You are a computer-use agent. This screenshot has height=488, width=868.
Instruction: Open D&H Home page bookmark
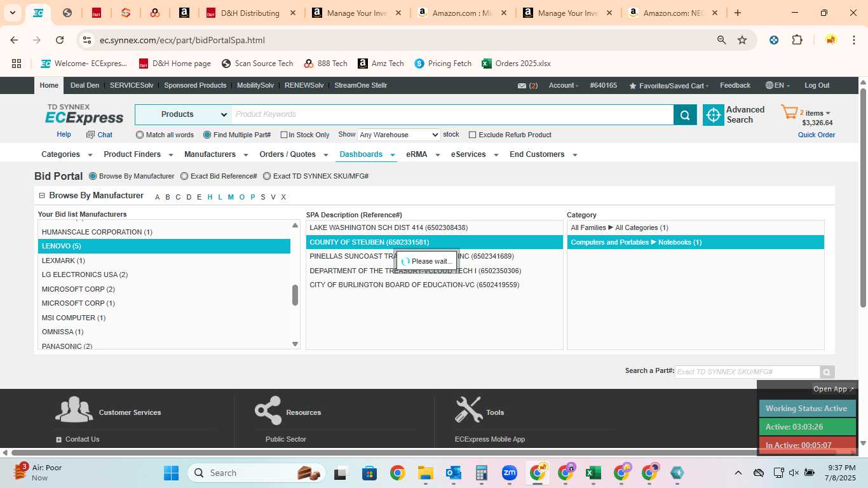click(x=175, y=64)
